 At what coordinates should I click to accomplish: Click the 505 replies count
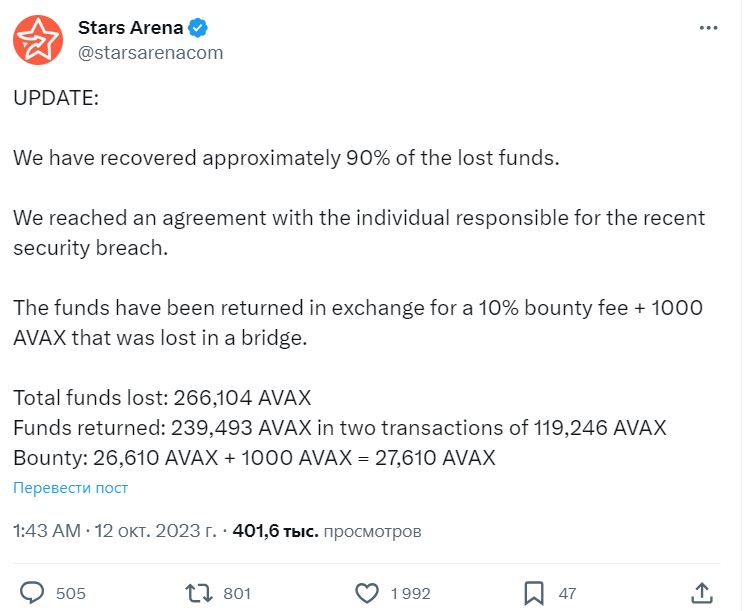(x=71, y=593)
